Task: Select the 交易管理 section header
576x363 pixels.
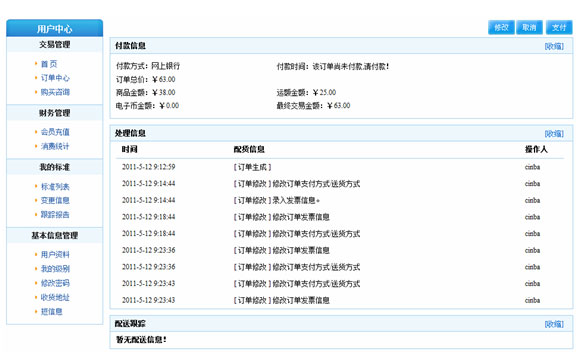Action: tap(55, 45)
